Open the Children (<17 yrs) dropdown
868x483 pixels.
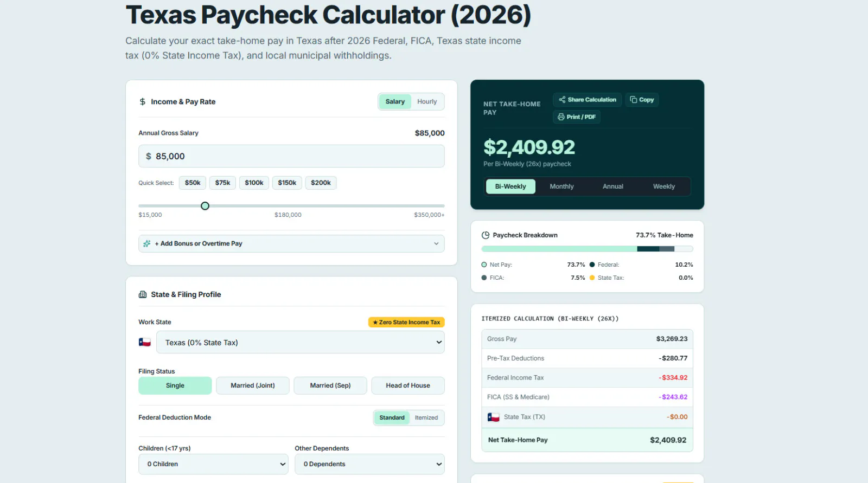click(213, 464)
